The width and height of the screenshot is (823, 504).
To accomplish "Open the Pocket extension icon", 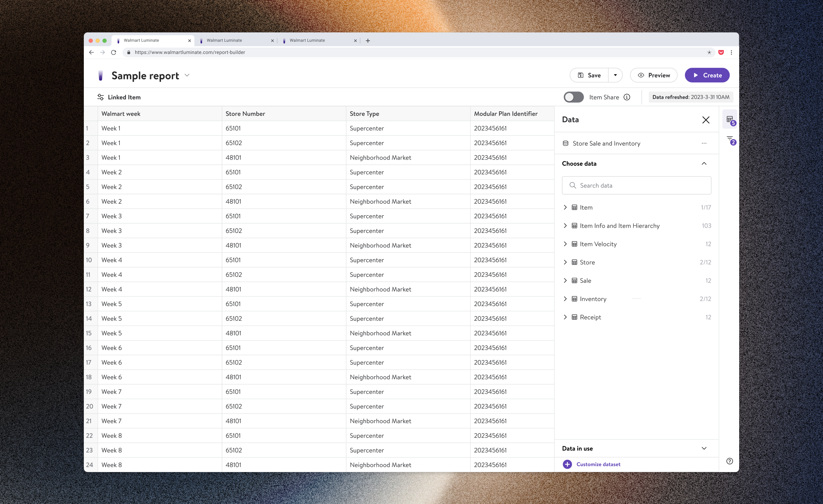I will pos(721,52).
